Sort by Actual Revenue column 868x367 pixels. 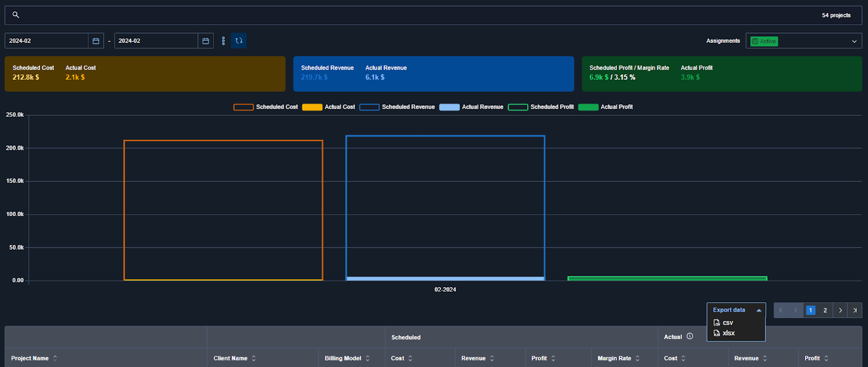(765, 358)
